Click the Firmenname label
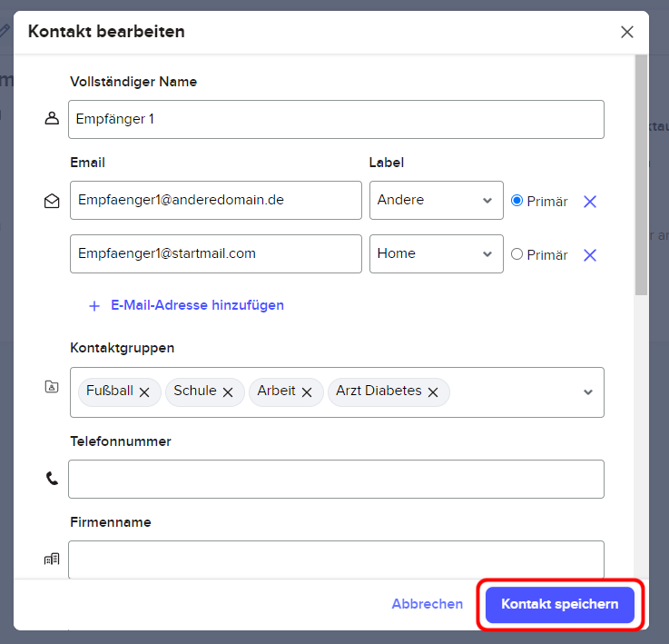 pyautogui.click(x=111, y=522)
